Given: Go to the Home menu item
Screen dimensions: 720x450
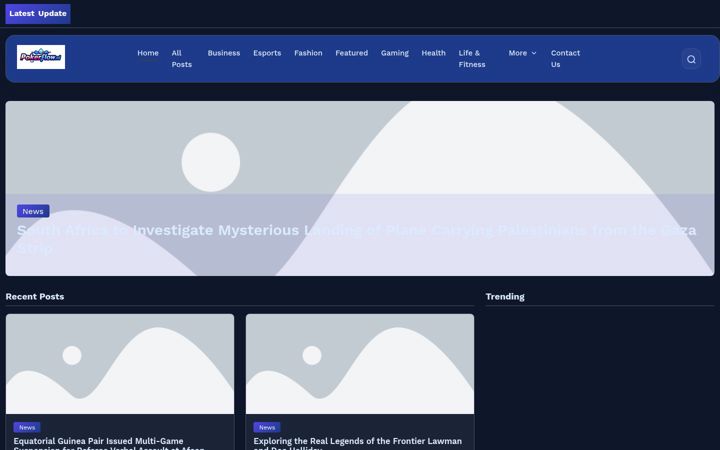Looking at the screenshot, I should (x=148, y=53).
